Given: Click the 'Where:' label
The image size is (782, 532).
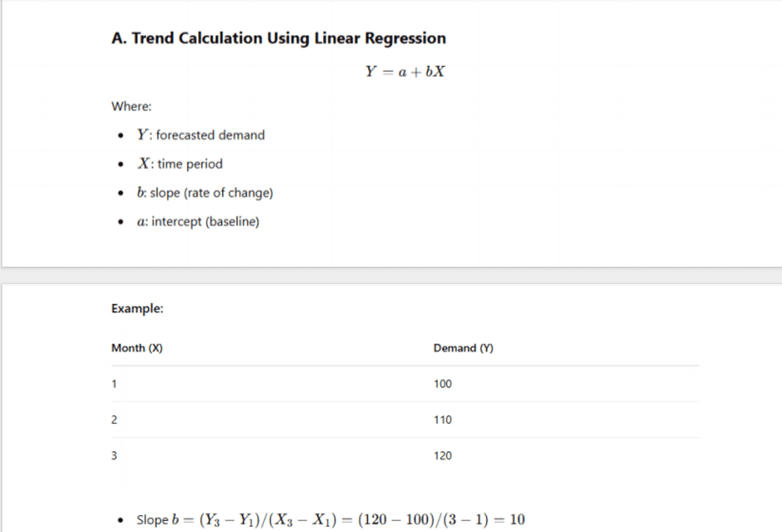Looking at the screenshot, I should pyautogui.click(x=131, y=106).
